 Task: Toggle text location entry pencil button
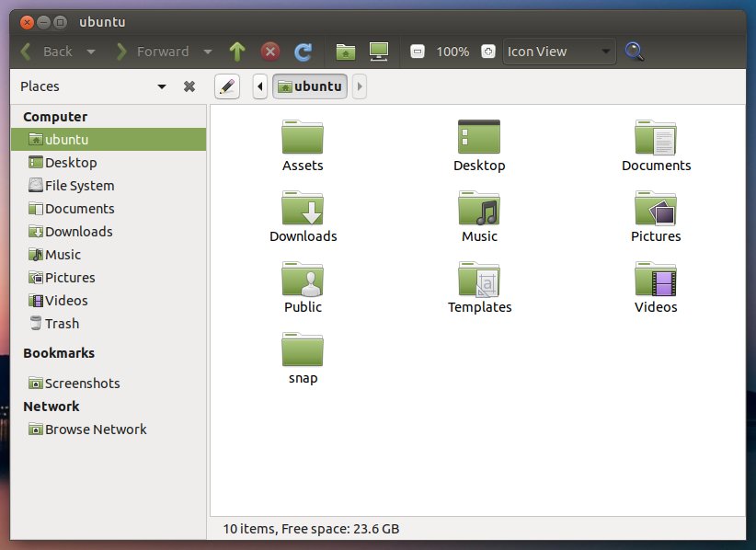pyautogui.click(x=227, y=86)
